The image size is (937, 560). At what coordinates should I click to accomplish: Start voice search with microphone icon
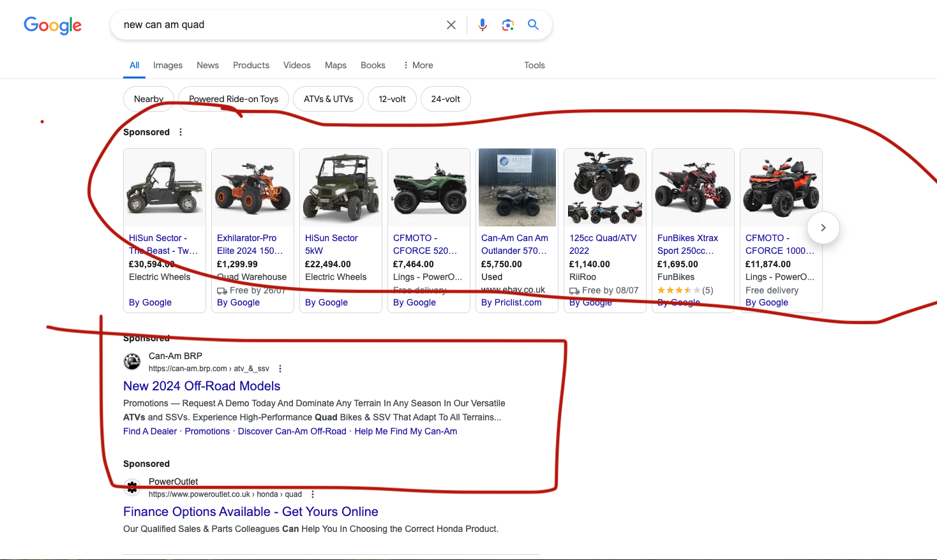pos(483,25)
